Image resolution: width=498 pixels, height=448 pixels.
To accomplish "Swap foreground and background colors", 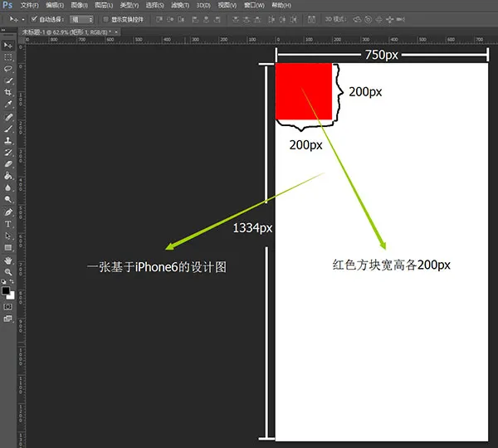I will [12, 281].
